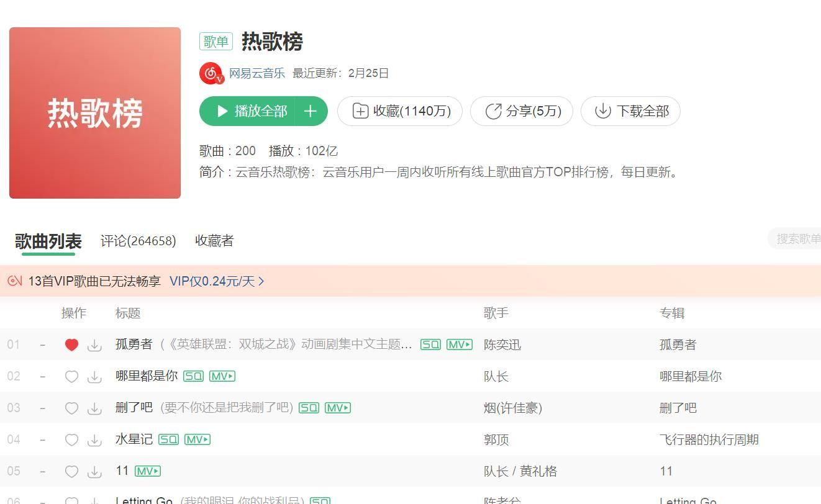Expand VIP仅0.24元/天 offer
Image resolution: width=821 pixels, height=504 pixels.
pyautogui.click(x=217, y=281)
